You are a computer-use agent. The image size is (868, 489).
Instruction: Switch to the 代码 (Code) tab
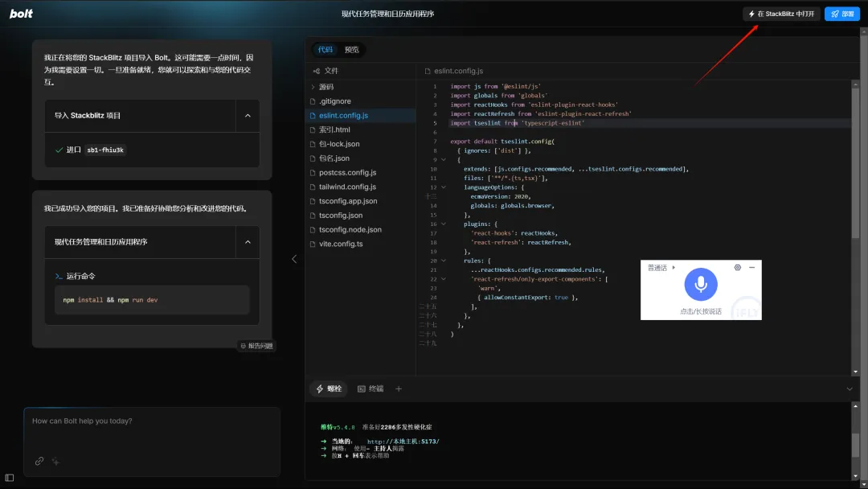point(325,49)
